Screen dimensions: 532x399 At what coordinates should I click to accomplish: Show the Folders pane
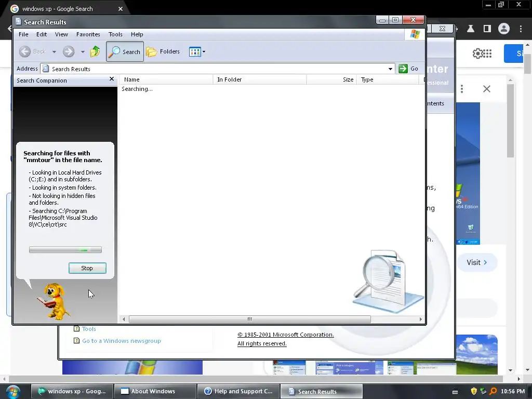coord(163,51)
